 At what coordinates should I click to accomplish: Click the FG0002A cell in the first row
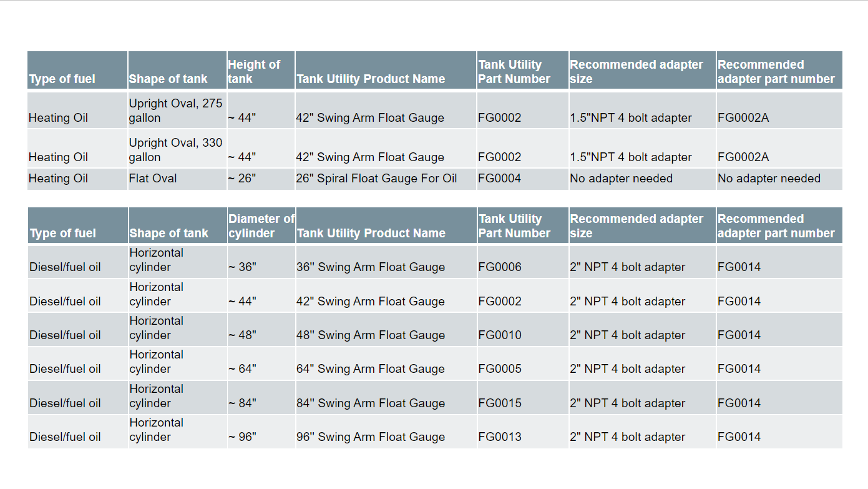[779, 111]
